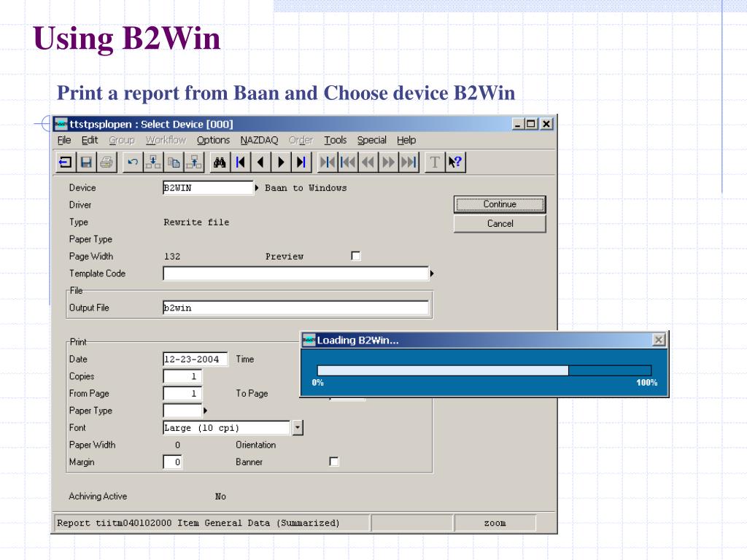
Task: Click the insert-down hierarchy toolbar icon
Action: point(153,163)
